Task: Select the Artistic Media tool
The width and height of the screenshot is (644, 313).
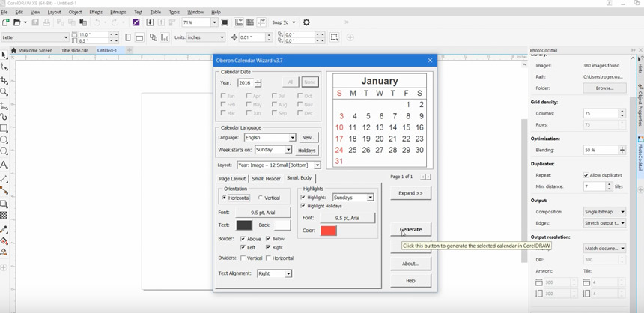Action: 4,117
